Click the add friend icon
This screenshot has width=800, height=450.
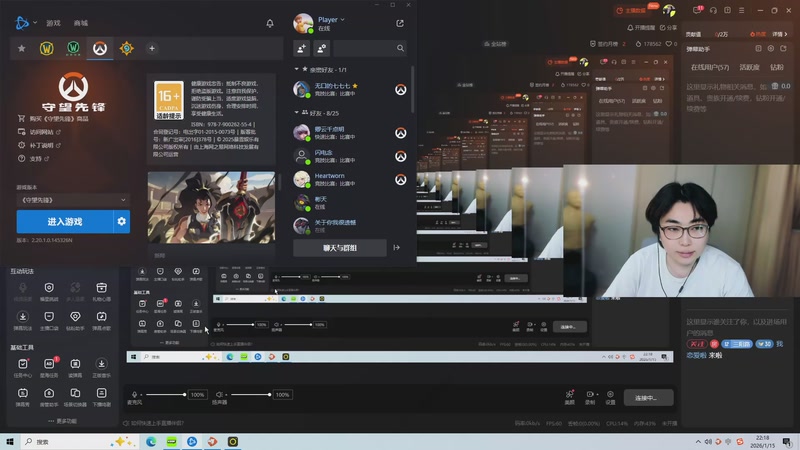302,48
